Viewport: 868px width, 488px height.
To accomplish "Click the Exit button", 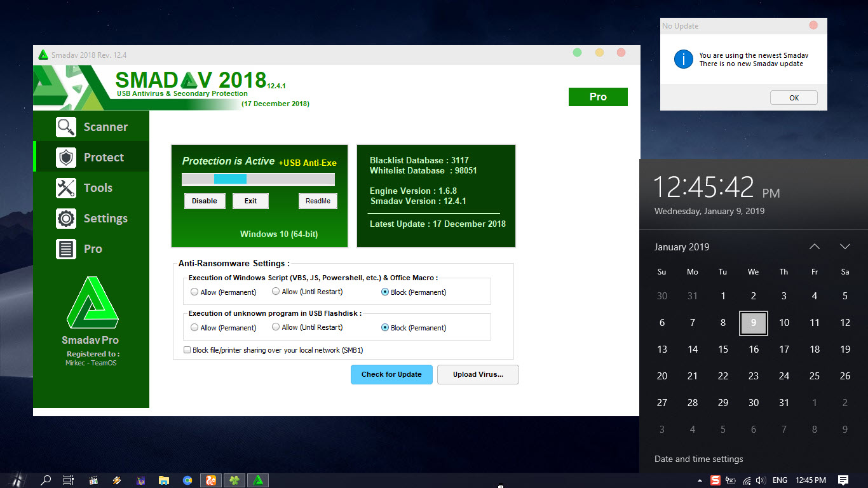I will [x=251, y=201].
